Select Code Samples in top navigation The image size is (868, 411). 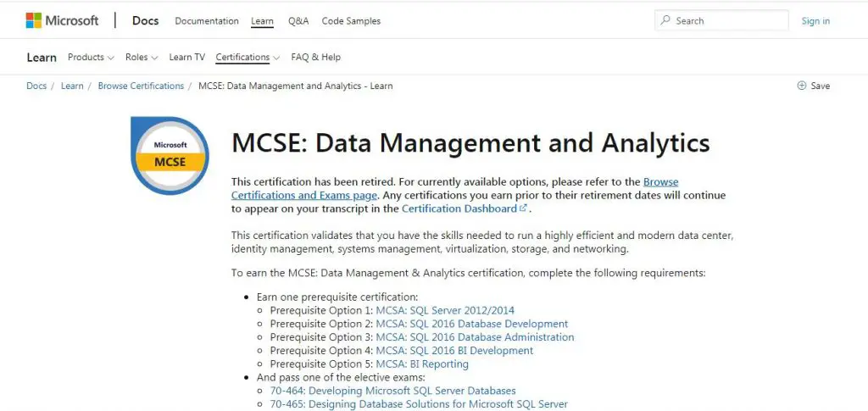[x=351, y=20]
